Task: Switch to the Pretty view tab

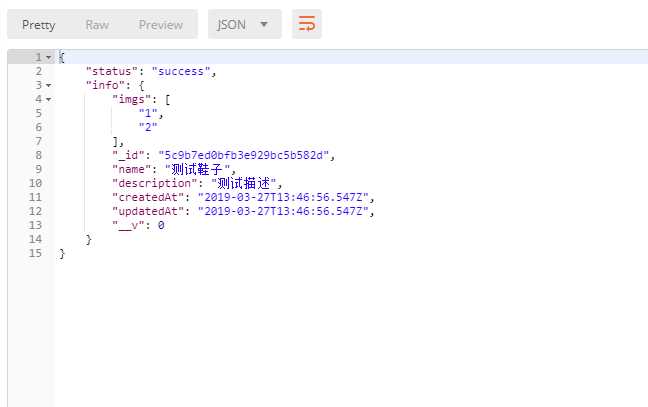Action: 38,25
